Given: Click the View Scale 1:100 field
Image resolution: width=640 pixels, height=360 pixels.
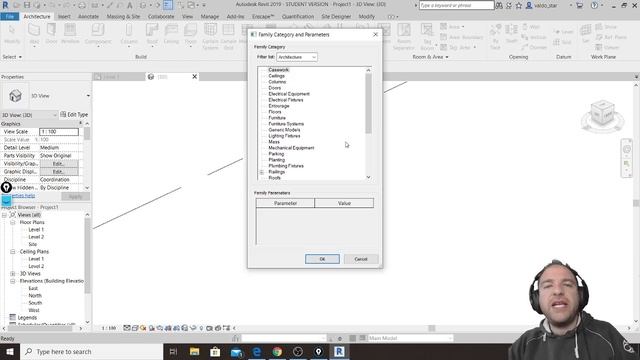Looking at the screenshot, I should click(x=59, y=132).
